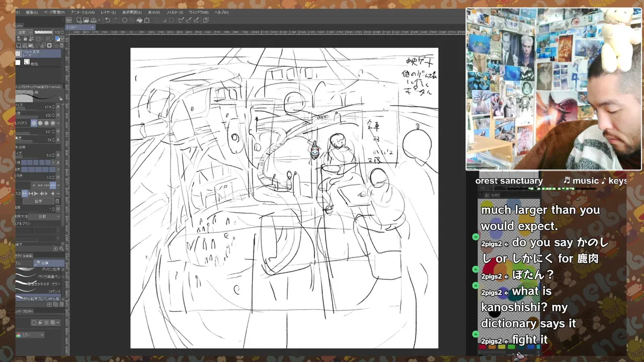The image size is (644, 362).
Task: Select the デッサン鉛筆 brush
Action: pos(38,269)
